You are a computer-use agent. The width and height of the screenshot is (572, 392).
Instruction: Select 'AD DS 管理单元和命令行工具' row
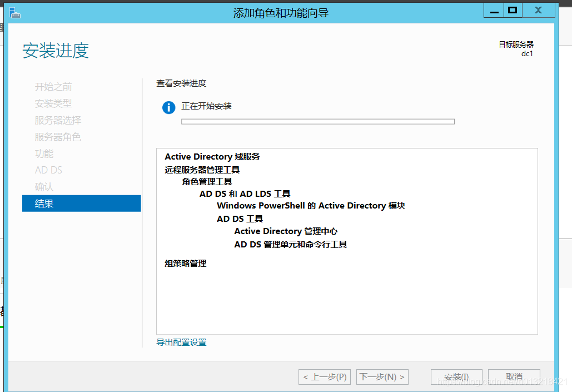[x=290, y=244]
